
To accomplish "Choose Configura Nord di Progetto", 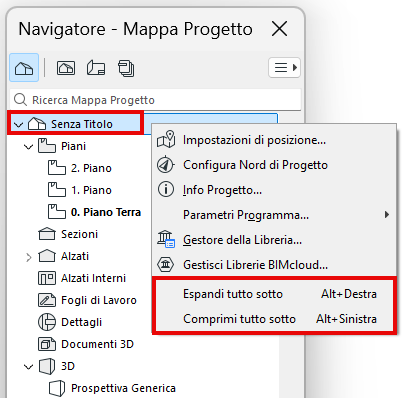I will (x=274, y=165).
